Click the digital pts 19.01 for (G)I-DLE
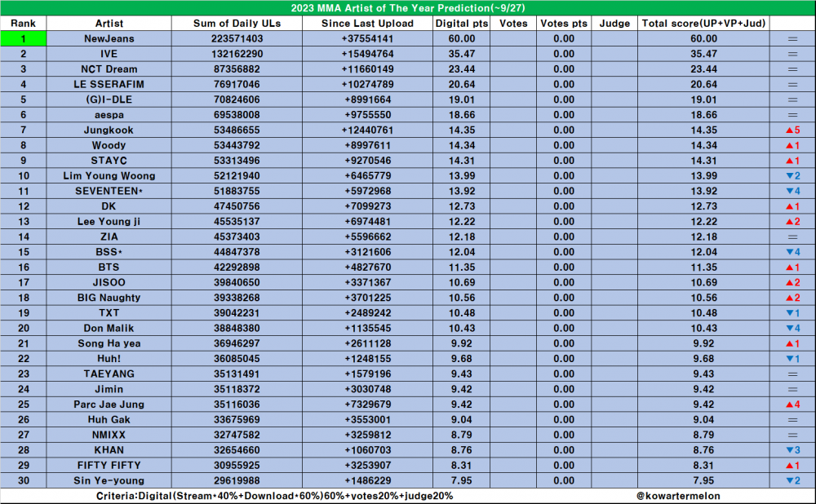The height and width of the screenshot is (504, 816). click(462, 99)
